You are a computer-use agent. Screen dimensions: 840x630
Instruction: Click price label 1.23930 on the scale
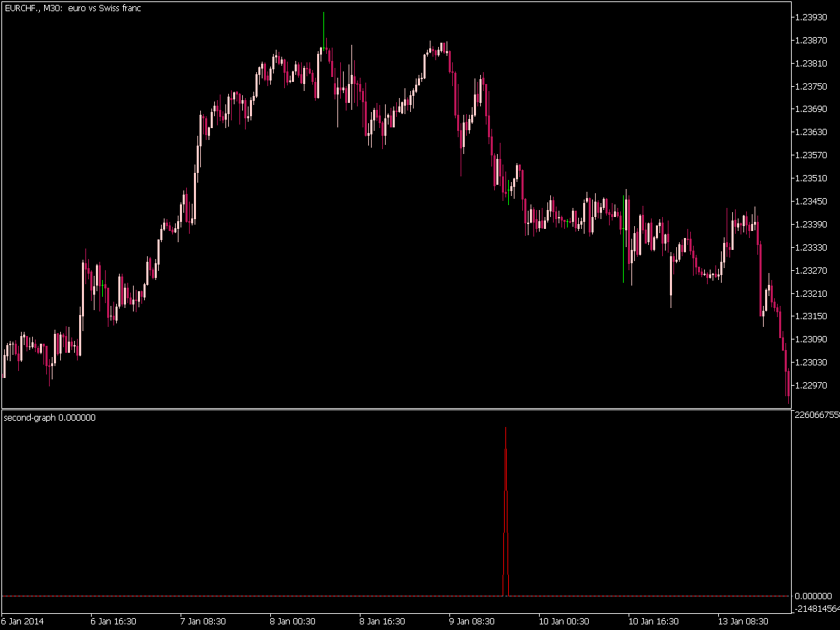tap(811, 17)
